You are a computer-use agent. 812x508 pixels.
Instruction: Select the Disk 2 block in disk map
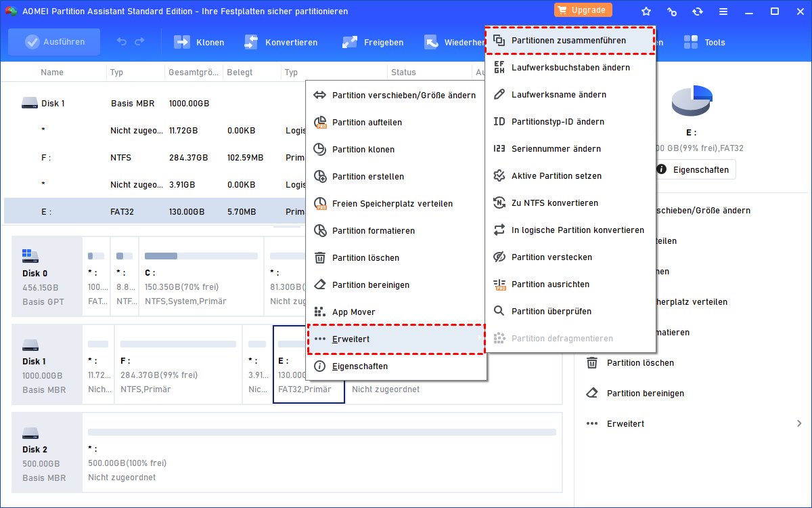tap(46, 452)
